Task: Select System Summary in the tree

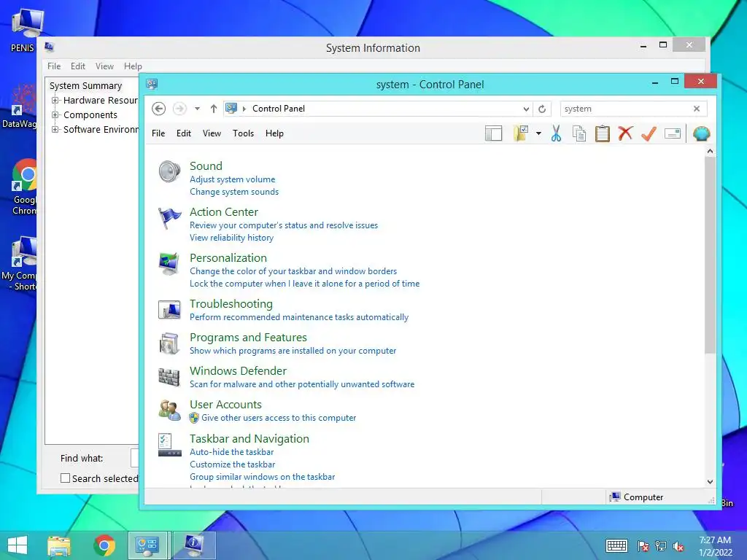Action: [86, 86]
